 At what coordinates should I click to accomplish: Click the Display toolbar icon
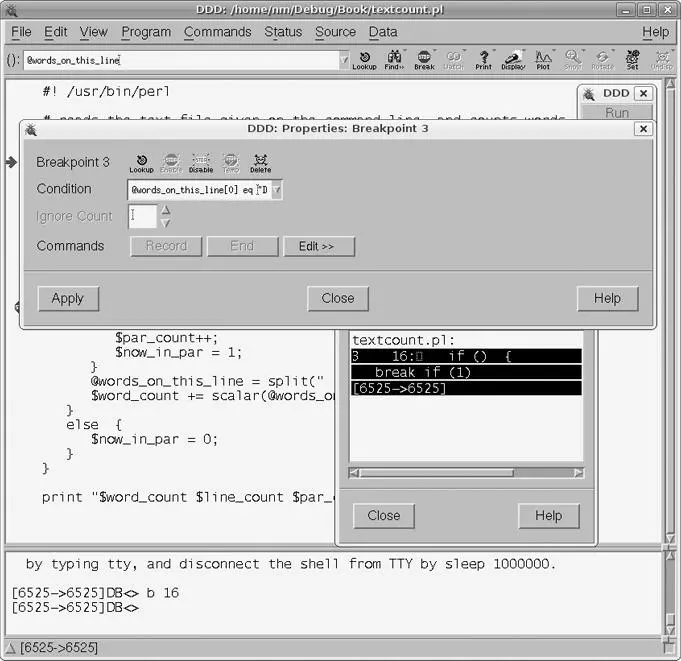tap(513, 60)
